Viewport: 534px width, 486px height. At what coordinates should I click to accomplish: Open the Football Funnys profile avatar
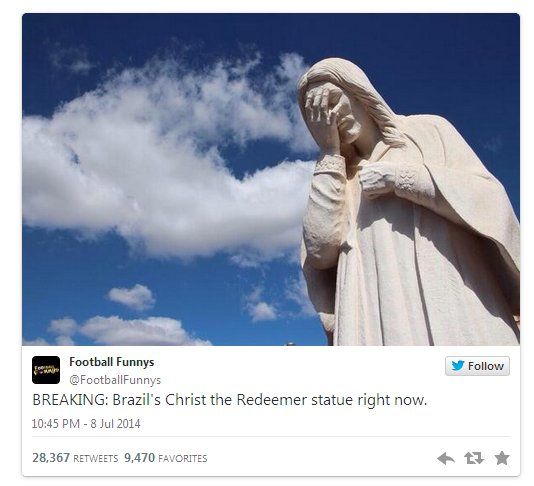click(46, 370)
